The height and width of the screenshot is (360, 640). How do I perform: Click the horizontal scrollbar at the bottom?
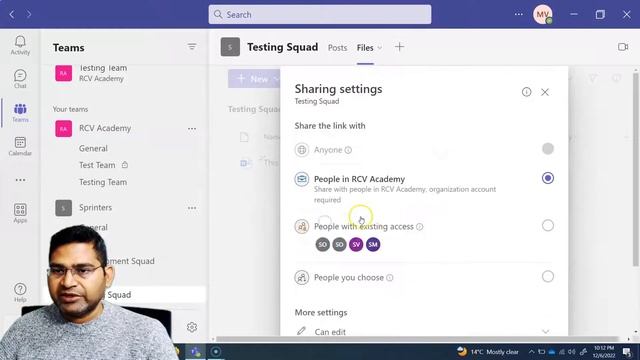coord(416,339)
